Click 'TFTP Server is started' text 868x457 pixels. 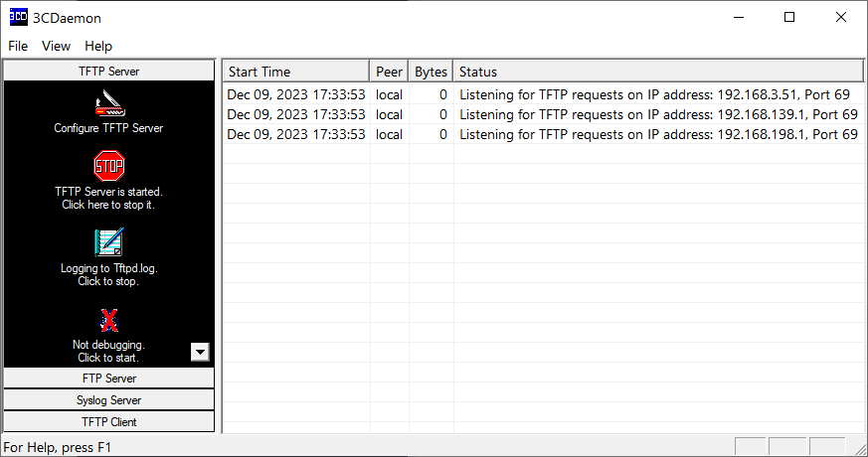pos(108,192)
